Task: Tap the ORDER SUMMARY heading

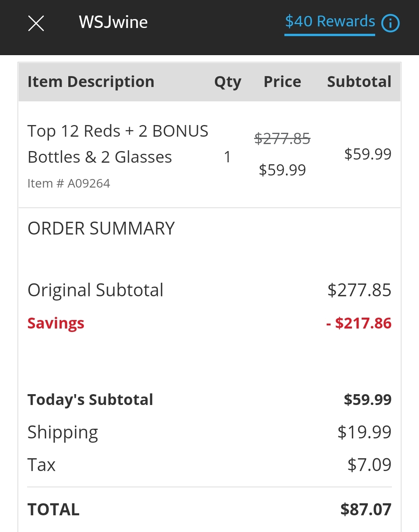Action: pos(101,228)
